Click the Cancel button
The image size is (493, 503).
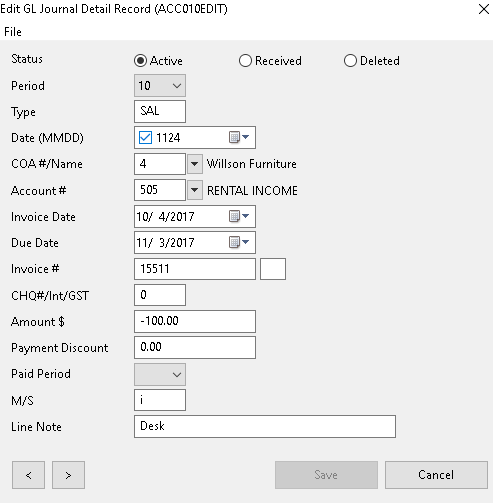[x=436, y=475]
